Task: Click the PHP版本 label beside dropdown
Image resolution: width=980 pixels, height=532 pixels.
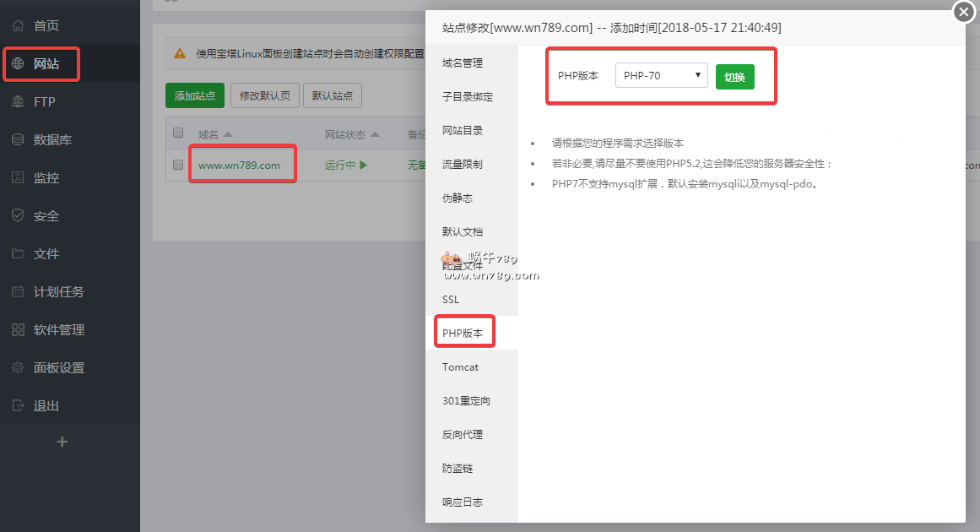Action: pos(578,76)
